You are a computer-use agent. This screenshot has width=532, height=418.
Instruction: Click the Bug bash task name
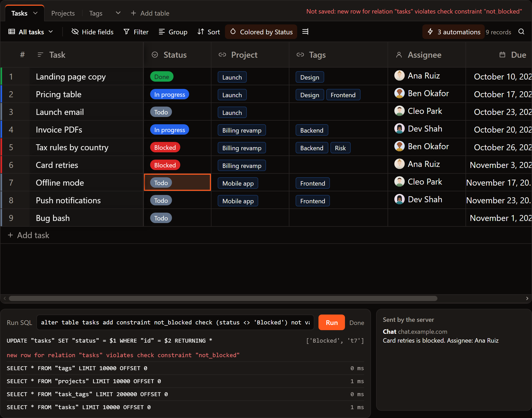click(x=53, y=218)
